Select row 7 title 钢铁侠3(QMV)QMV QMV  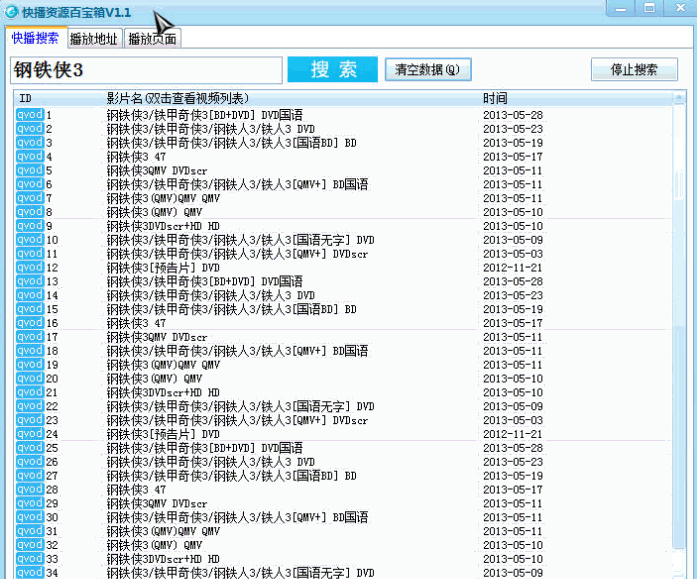click(x=163, y=198)
